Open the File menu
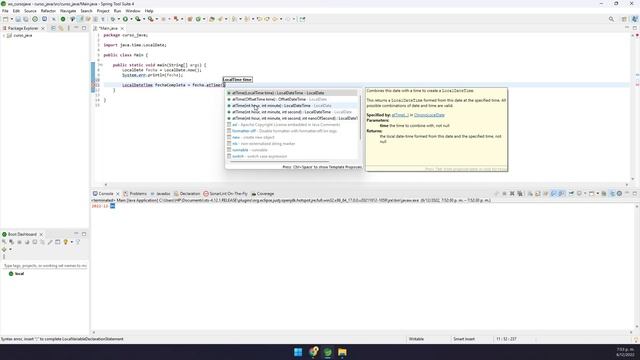The width and height of the screenshot is (640, 360). [5, 11]
